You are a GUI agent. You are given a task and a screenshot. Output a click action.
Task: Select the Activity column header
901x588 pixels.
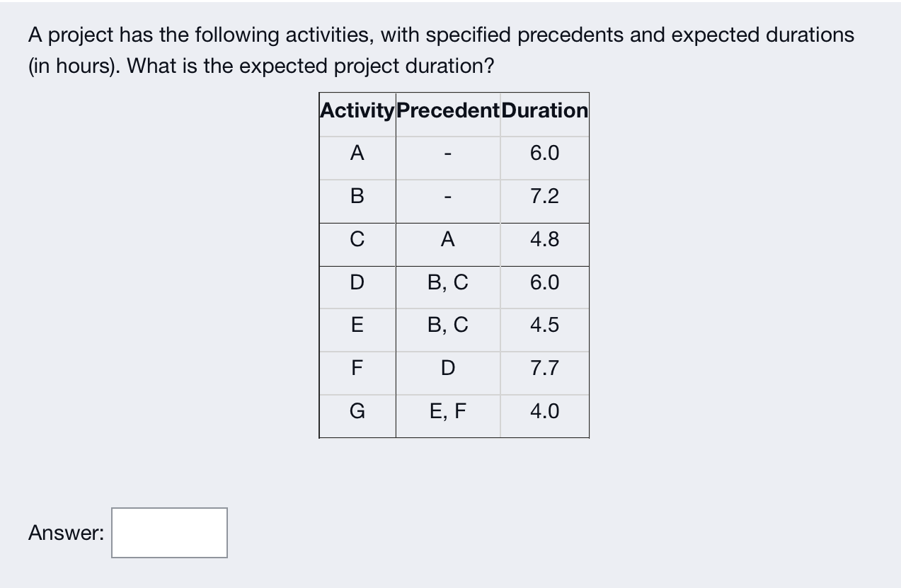[355, 110]
